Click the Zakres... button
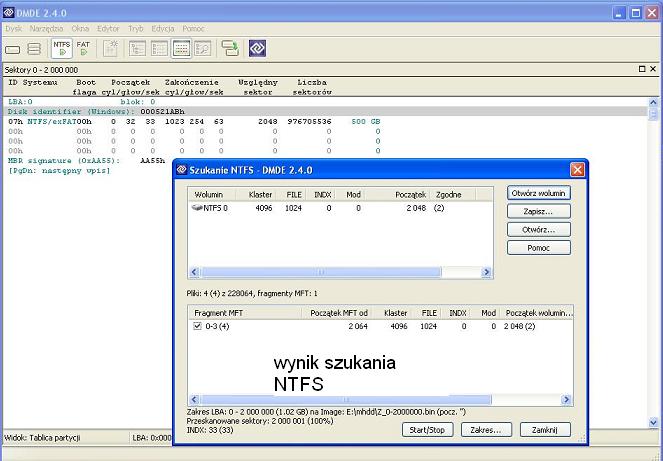 [x=486, y=430]
